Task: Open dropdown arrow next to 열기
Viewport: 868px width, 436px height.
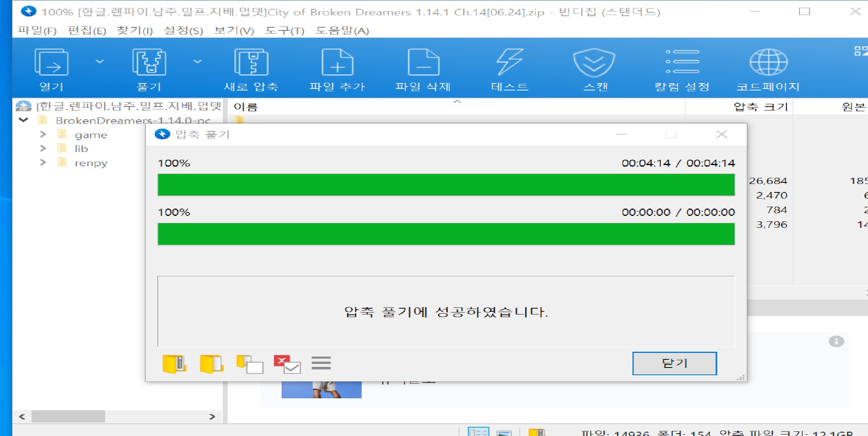Action: (x=100, y=62)
